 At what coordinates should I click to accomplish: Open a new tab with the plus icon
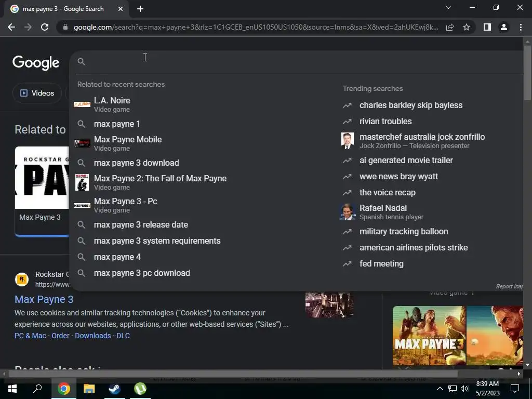(140, 9)
